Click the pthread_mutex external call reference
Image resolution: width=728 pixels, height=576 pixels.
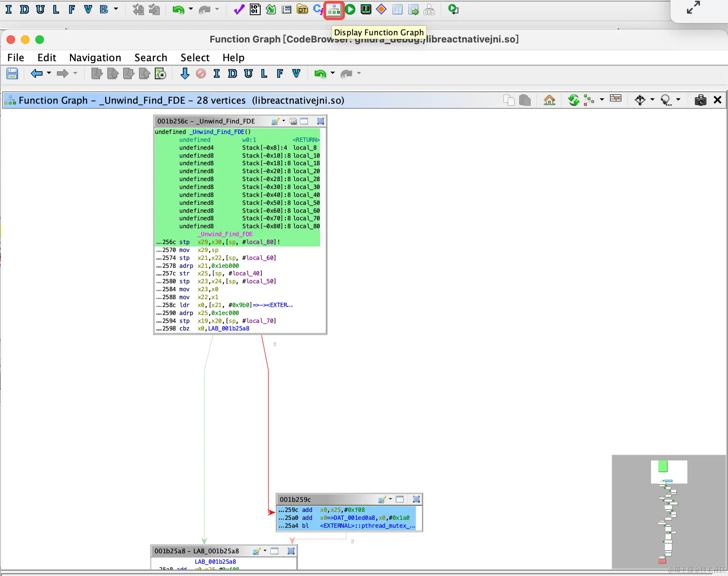click(x=367, y=526)
